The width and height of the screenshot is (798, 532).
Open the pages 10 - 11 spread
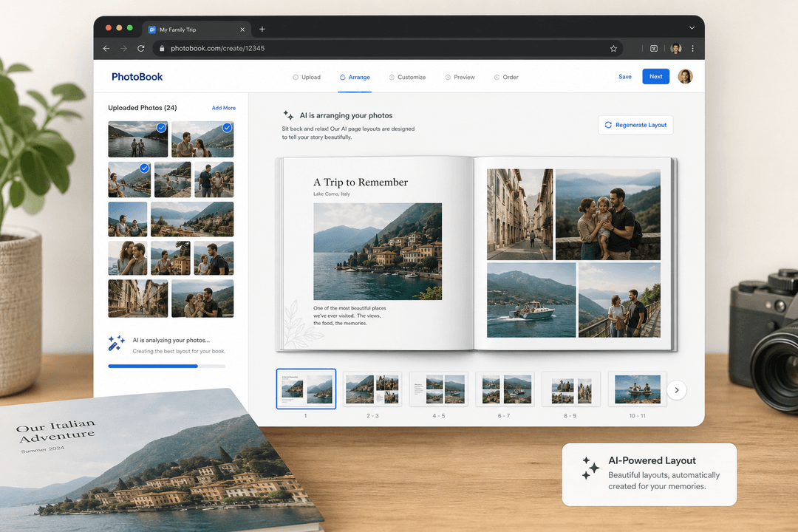[637, 389]
